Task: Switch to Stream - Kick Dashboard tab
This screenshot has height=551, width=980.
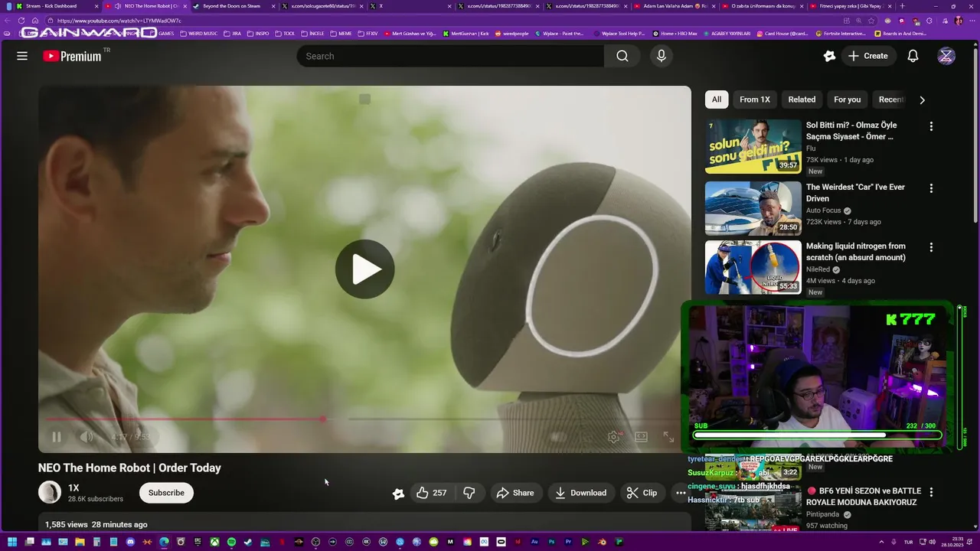Action: pos(57,6)
